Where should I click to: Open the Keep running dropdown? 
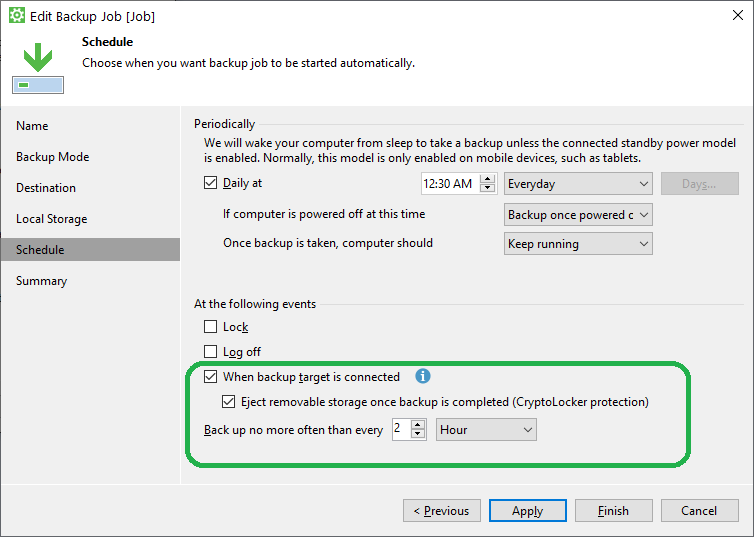click(x=578, y=244)
